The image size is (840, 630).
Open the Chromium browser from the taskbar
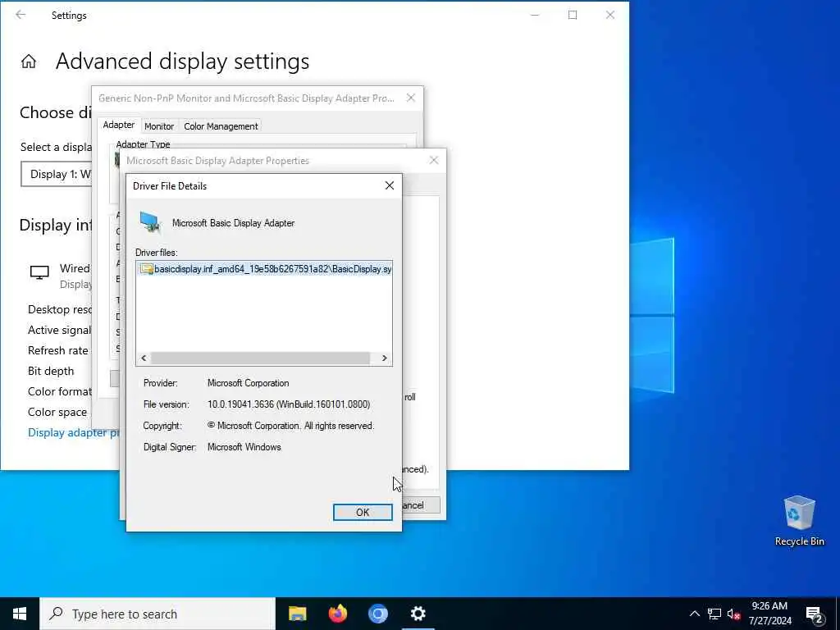click(377, 614)
